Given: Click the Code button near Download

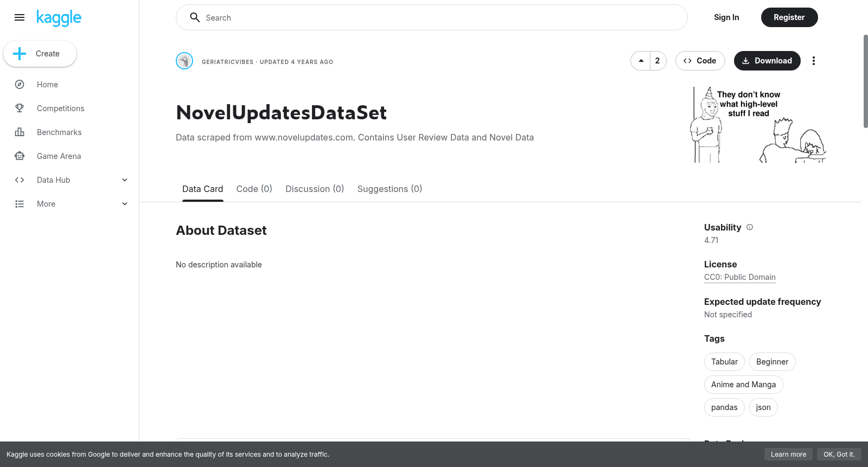Looking at the screenshot, I should click(x=700, y=61).
